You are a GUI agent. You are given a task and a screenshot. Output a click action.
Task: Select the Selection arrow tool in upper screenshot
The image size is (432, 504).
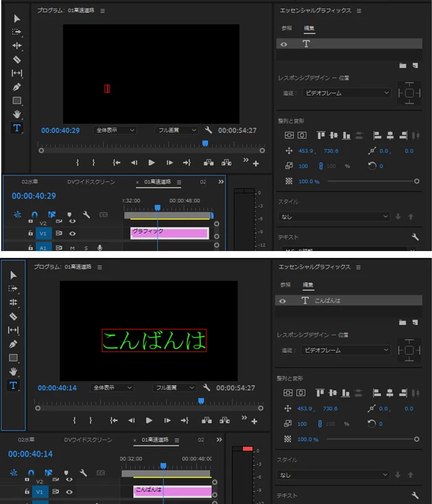[17, 19]
